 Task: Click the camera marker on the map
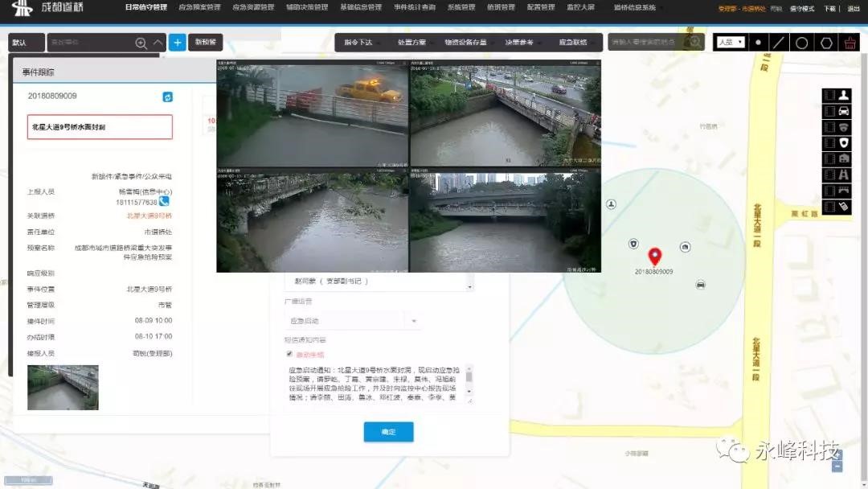coord(686,247)
